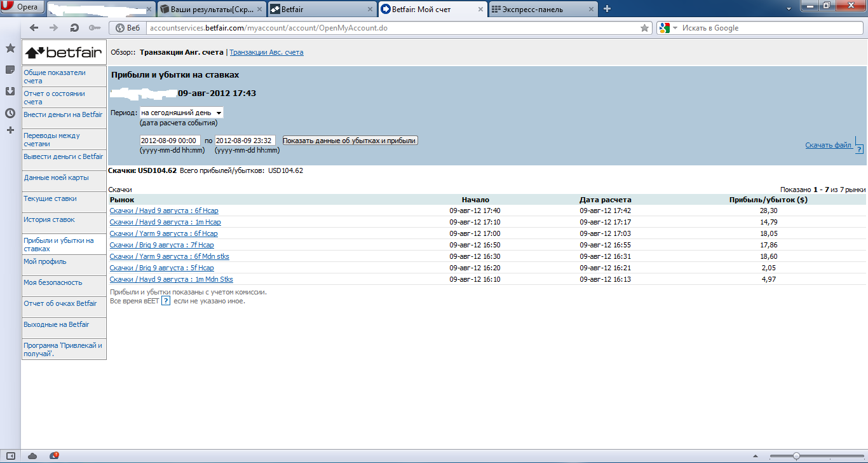Open Внести деньги на Betfair
868x463 pixels.
pyautogui.click(x=64, y=118)
